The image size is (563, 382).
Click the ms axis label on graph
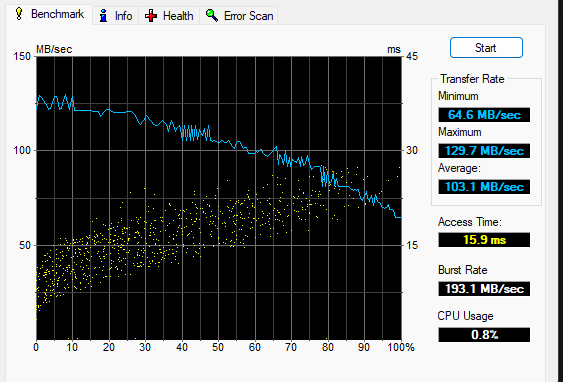click(x=394, y=50)
